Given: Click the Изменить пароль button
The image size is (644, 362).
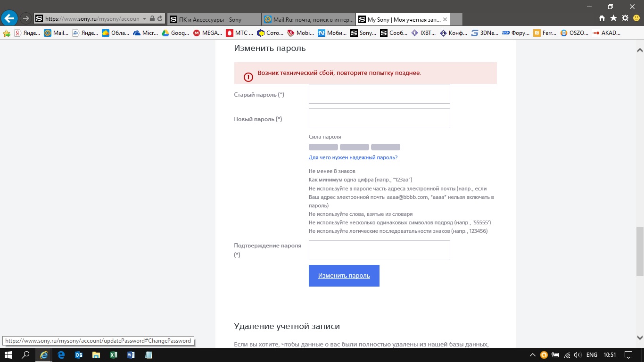Looking at the screenshot, I should tap(344, 276).
